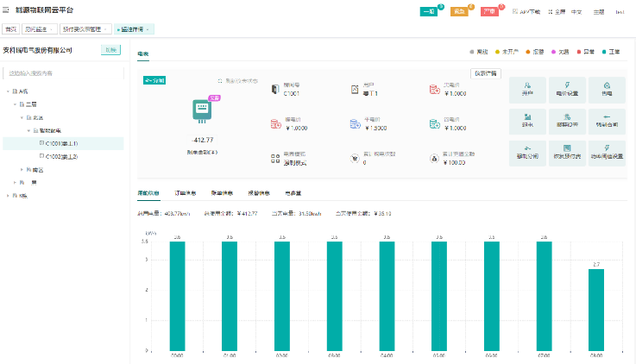Click the APP下载 download icon
The height and width of the screenshot is (364, 636).
point(516,12)
